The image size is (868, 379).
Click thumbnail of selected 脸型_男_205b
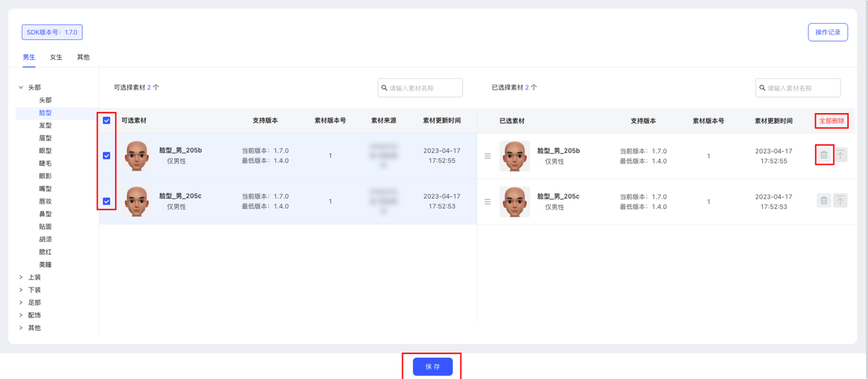pyautogui.click(x=515, y=156)
